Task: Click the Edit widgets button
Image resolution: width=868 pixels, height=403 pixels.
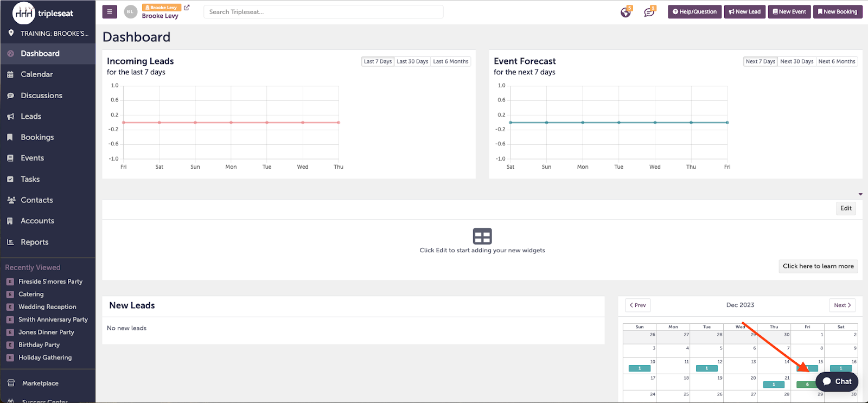Action: tap(846, 208)
